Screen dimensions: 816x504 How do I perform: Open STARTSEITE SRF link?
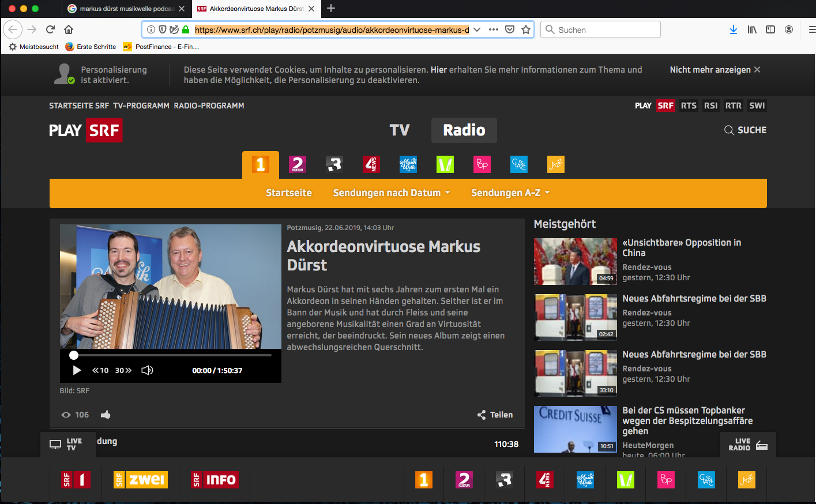[79, 106]
